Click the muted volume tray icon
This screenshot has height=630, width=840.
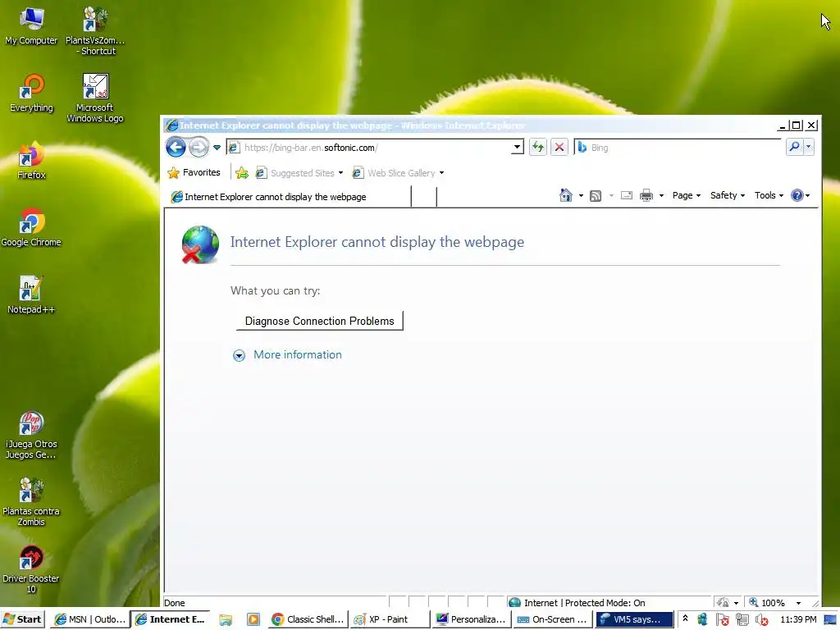tap(761, 620)
